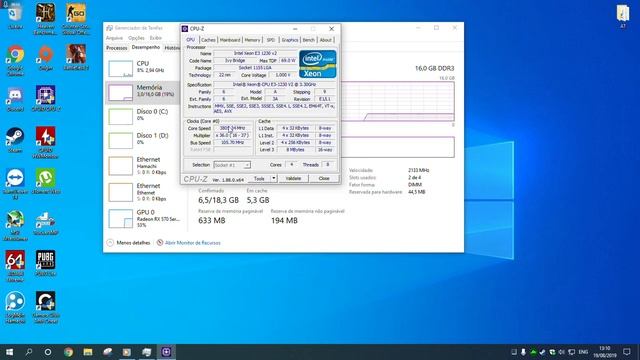640x360 pixels.
Task: Launch Steam desktop shortcut
Action: (15, 140)
